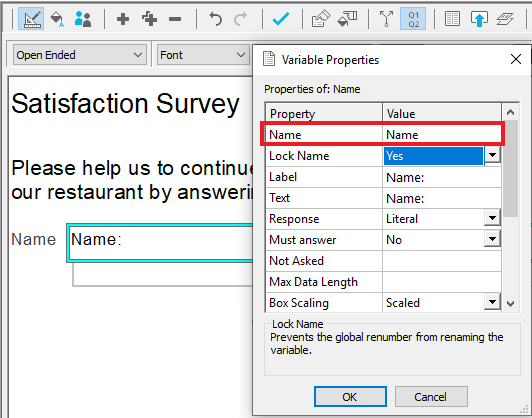Click the Cancel button
This screenshot has width=532, height=418.
click(x=431, y=397)
